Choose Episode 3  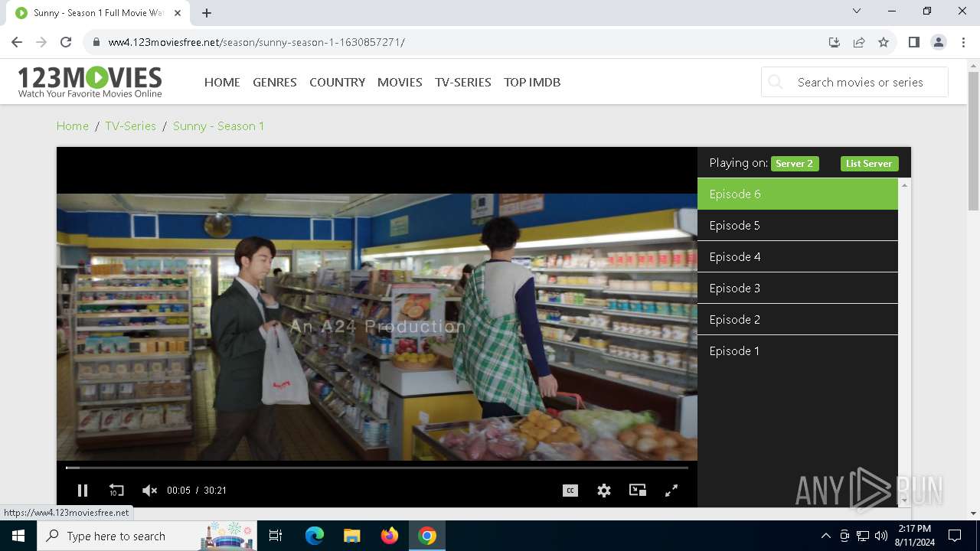797,289
